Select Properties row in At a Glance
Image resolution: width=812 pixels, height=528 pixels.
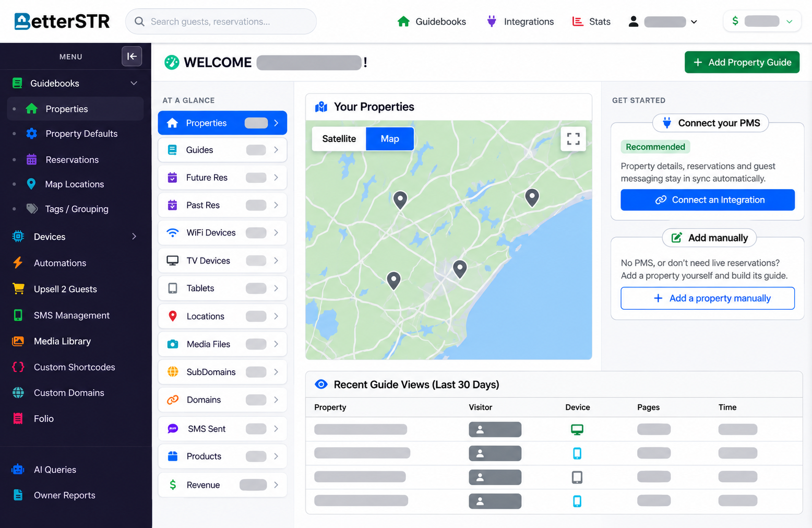tap(222, 123)
